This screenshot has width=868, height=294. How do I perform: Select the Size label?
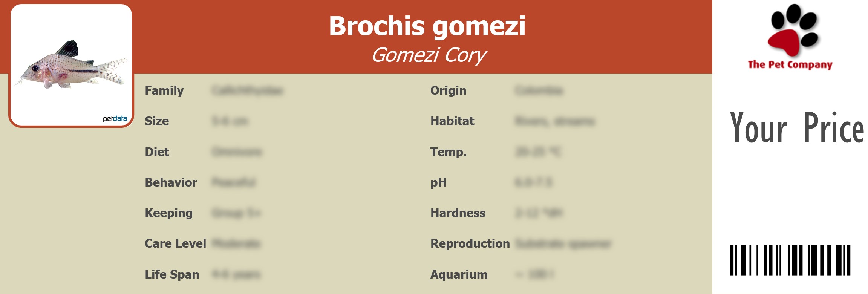157,121
